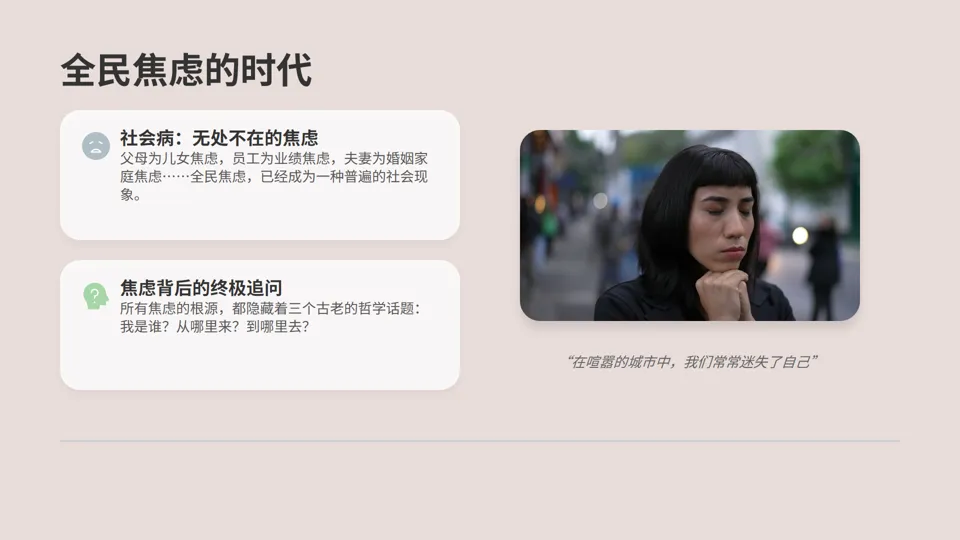Viewport: 960px width, 540px height.
Task: Click the text 到哪里去？
Action: point(278,326)
